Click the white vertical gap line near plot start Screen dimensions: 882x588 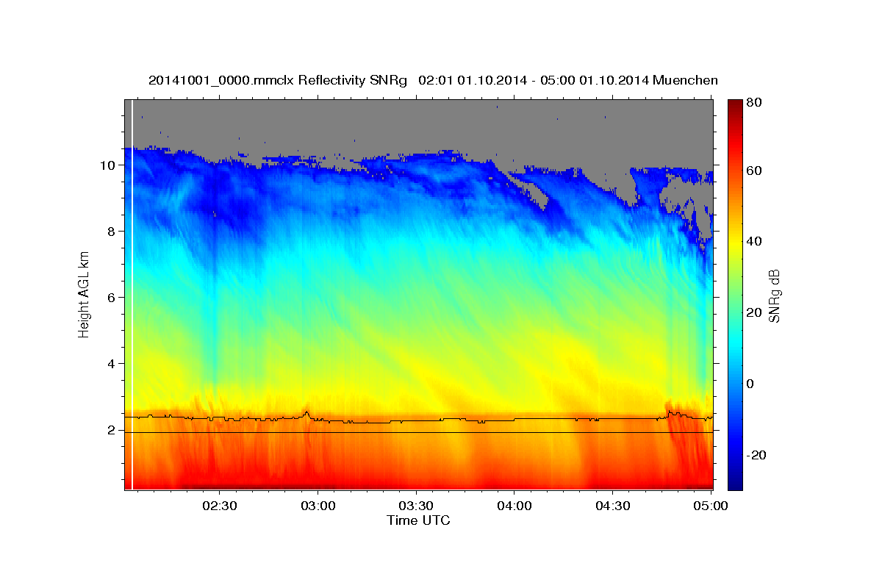point(132,294)
